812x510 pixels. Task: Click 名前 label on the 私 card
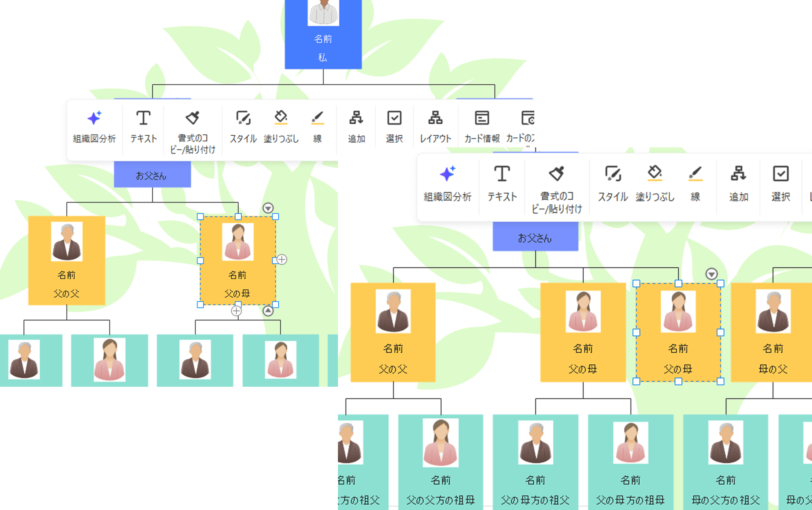pos(323,39)
